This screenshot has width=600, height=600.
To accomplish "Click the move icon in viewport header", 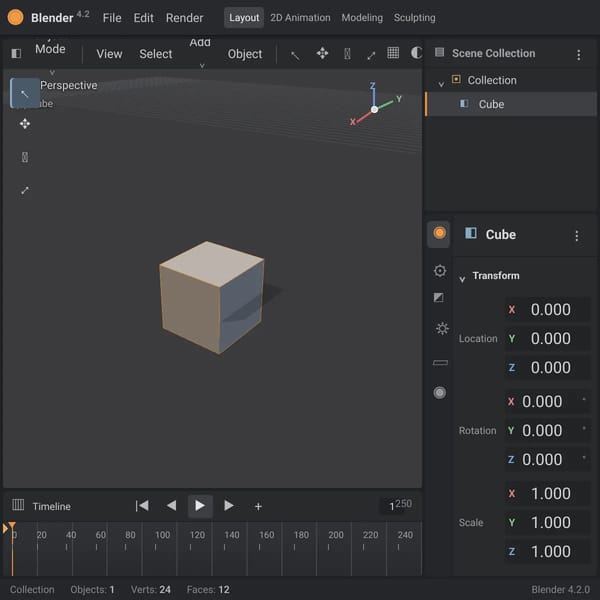I will 322,53.
